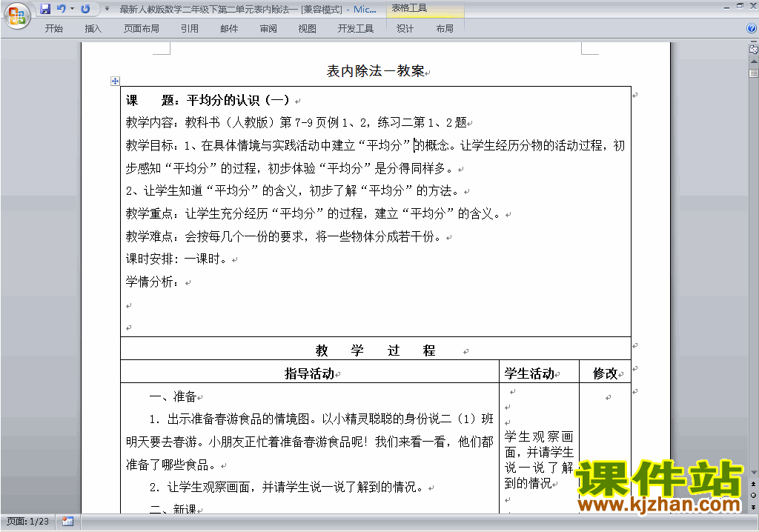Click the 修改 column header

pyautogui.click(x=605, y=373)
